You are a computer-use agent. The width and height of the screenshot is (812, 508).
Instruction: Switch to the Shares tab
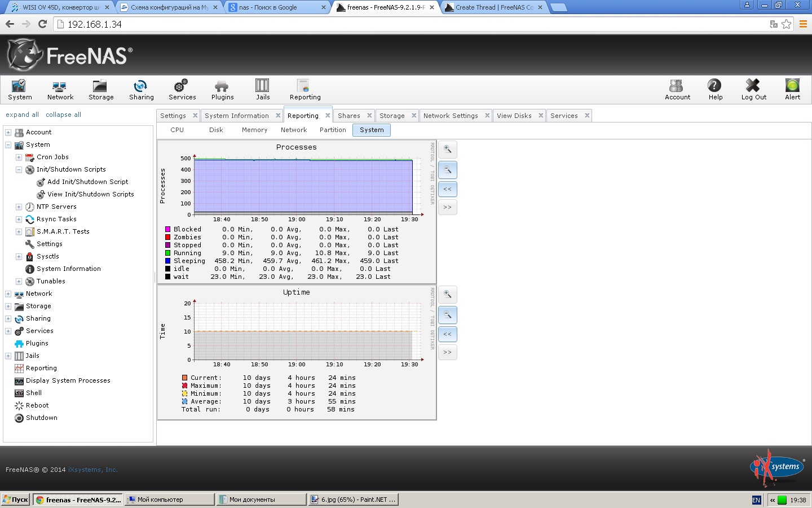(x=348, y=116)
